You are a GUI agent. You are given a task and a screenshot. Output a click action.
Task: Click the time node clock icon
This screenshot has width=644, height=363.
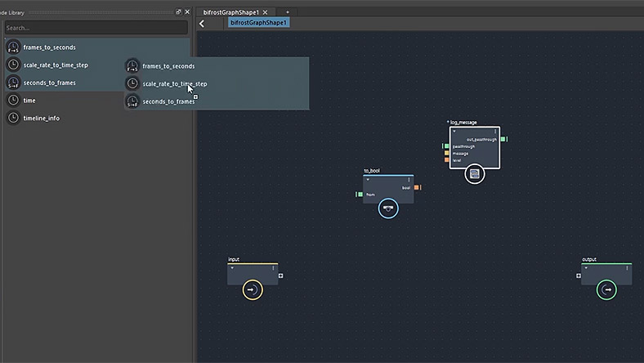(13, 100)
